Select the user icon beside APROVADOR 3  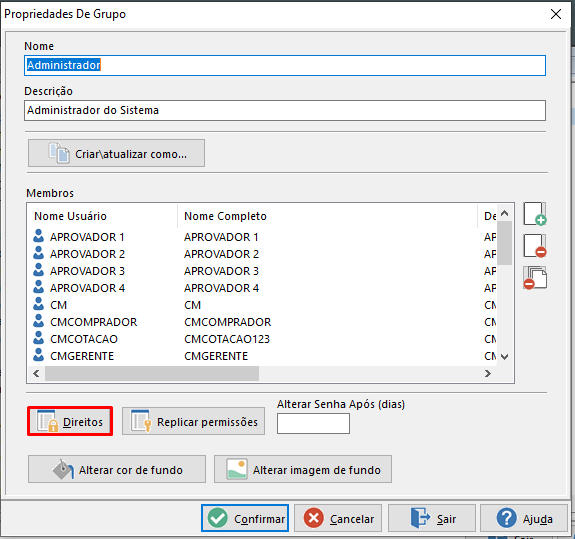point(39,270)
